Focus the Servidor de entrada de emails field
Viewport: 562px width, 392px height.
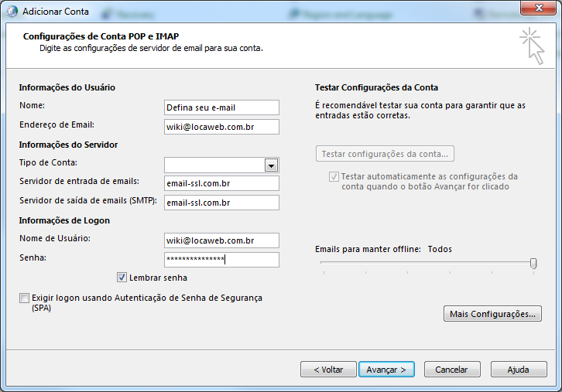pos(221,183)
